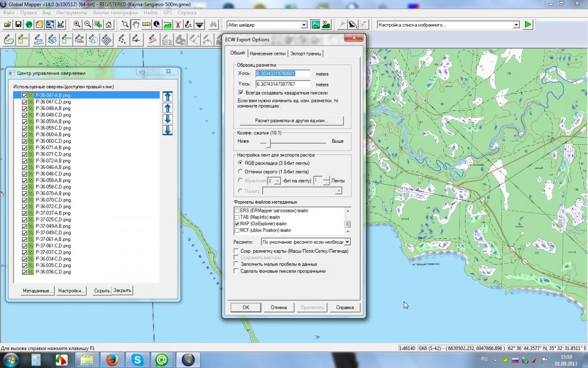Open Skype from the taskbar
588x368 pixels.
(137, 360)
